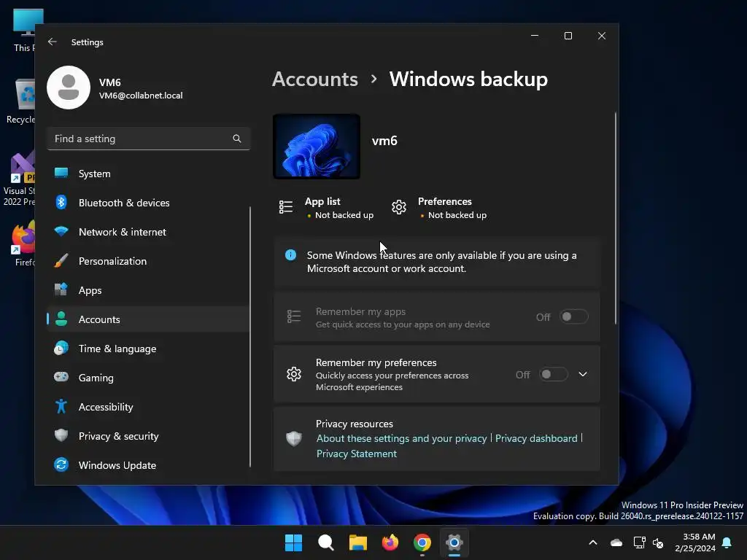Click the gear icon beside Remember my preferences
This screenshot has width=747, height=560.
pos(294,374)
